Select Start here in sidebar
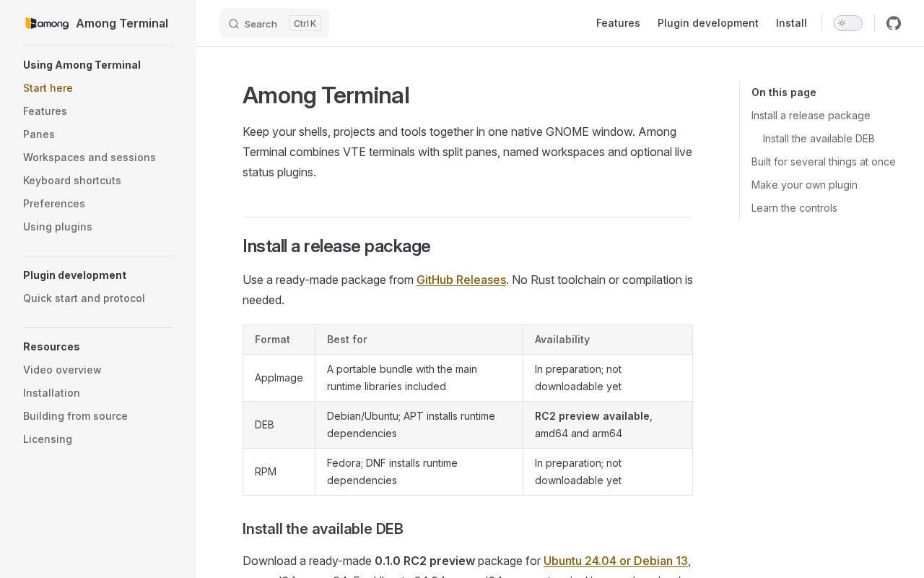The height and width of the screenshot is (578, 924). click(48, 88)
